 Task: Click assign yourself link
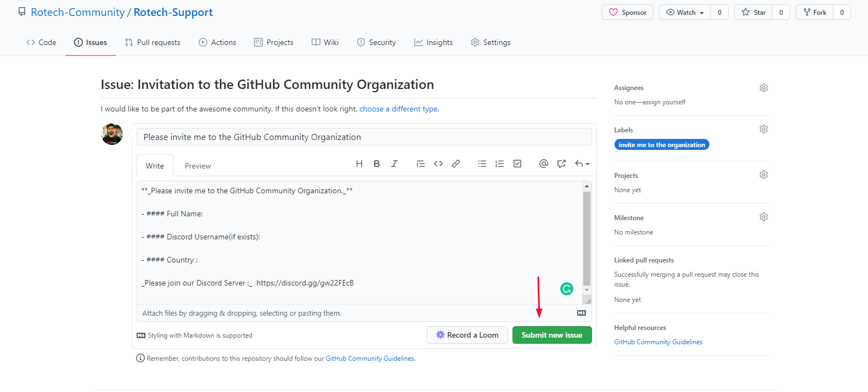click(664, 102)
